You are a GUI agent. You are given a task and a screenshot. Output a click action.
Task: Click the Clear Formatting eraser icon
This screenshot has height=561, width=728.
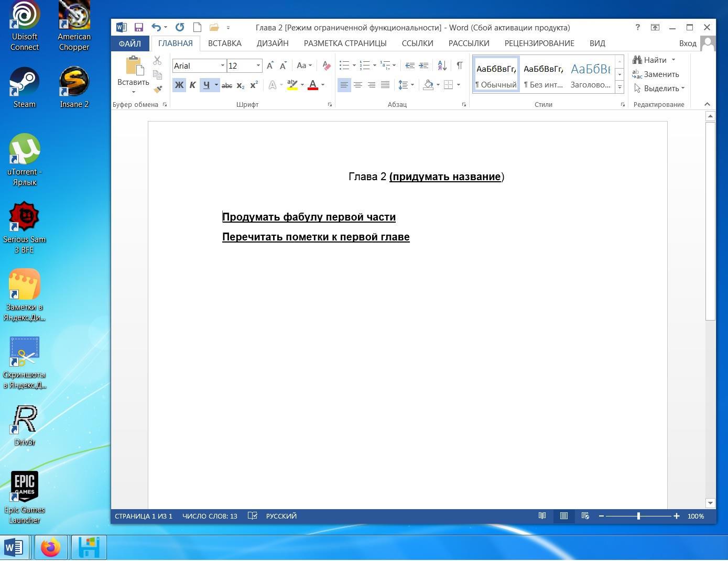click(326, 65)
